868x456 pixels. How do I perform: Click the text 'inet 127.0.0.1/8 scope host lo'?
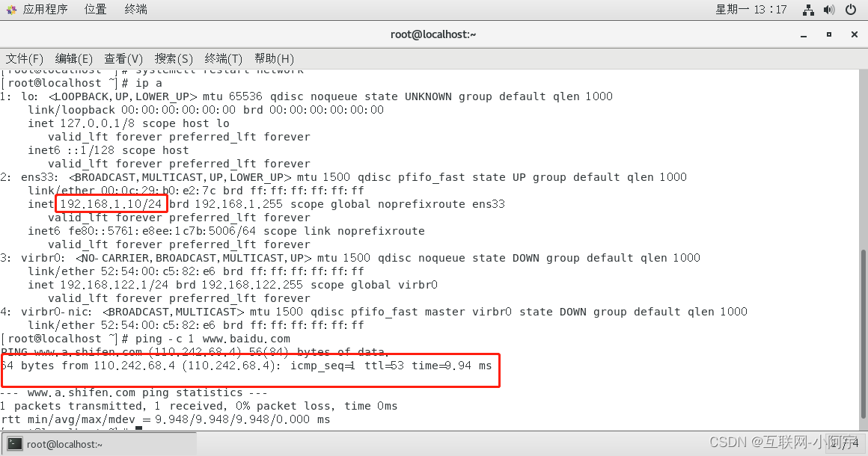click(129, 123)
